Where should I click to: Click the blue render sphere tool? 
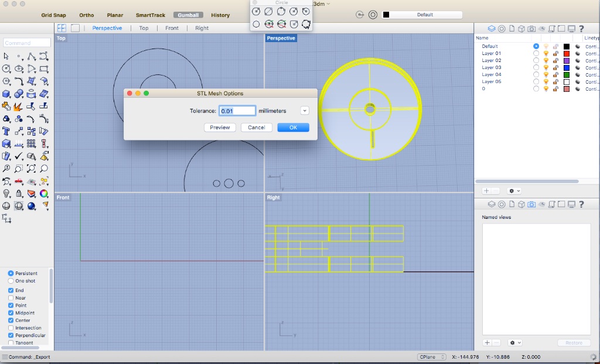click(x=32, y=206)
